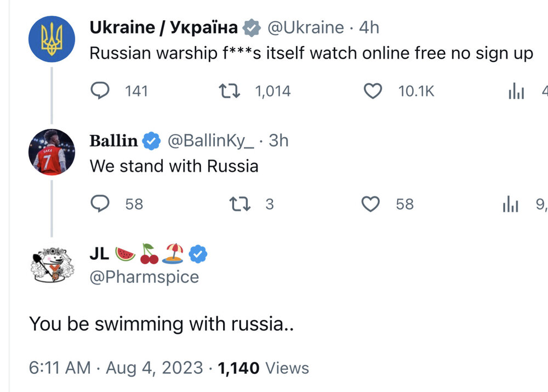Open the 3h timestamp on Ballin's tweet
Viewport: 548px width, 392px height.
coord(278,140)
